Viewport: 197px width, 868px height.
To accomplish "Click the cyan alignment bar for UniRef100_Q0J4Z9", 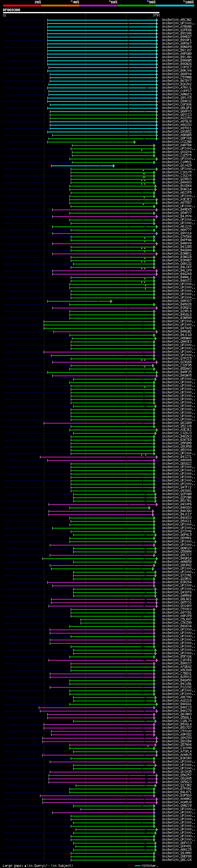I will click(82, 166).
